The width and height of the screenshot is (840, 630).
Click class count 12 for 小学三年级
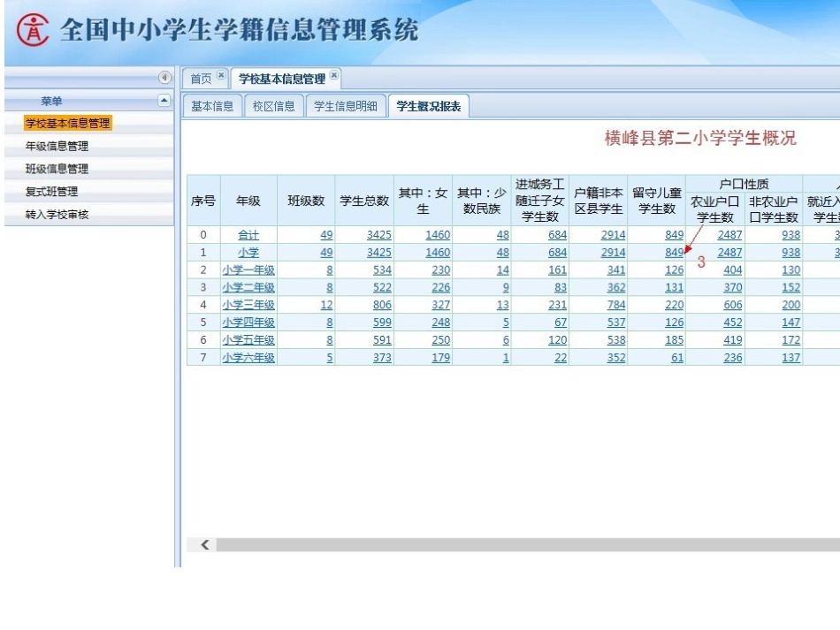pos(327,305)
